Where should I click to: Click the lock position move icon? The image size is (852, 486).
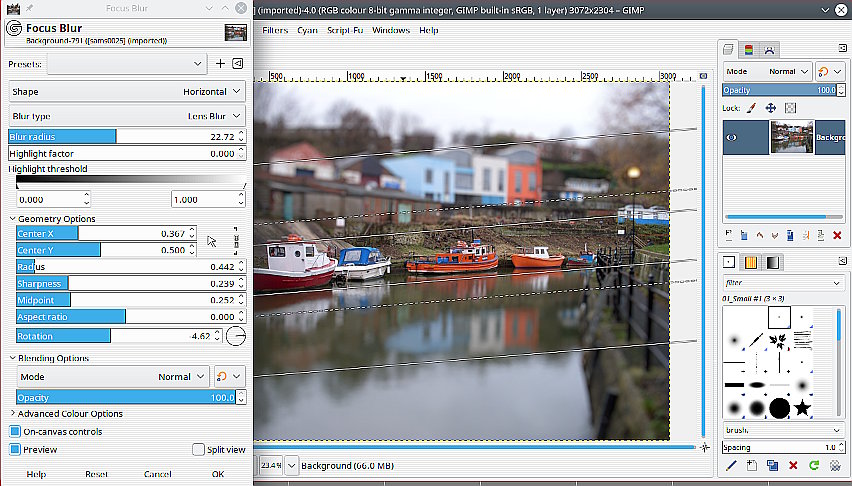(x=771, y=108)
